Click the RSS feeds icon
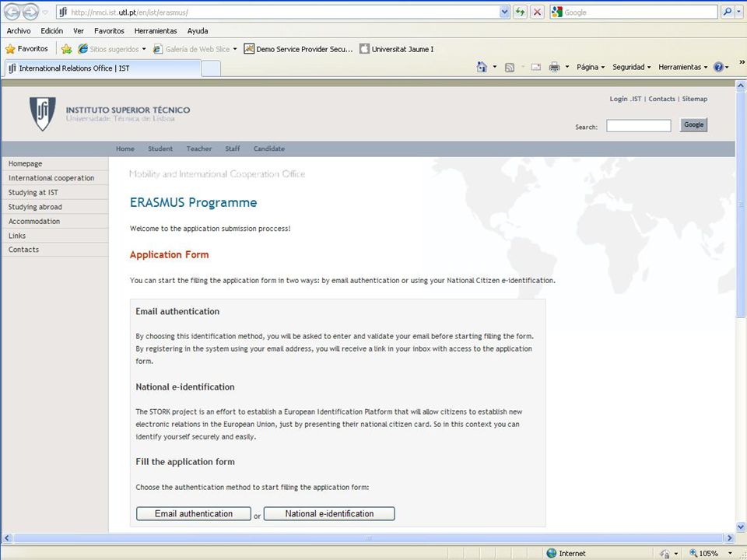The width and height of the screenshot is (747, 560). pos(509,67)
